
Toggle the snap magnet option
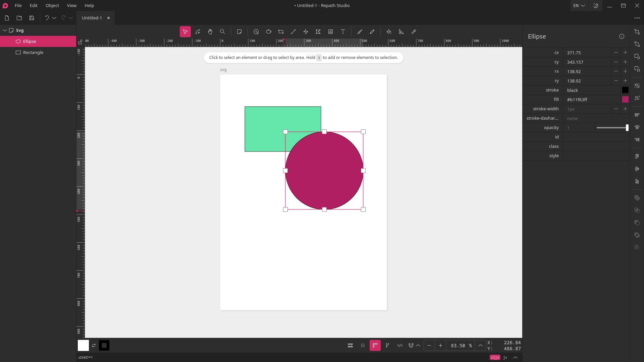click(411, 346)
